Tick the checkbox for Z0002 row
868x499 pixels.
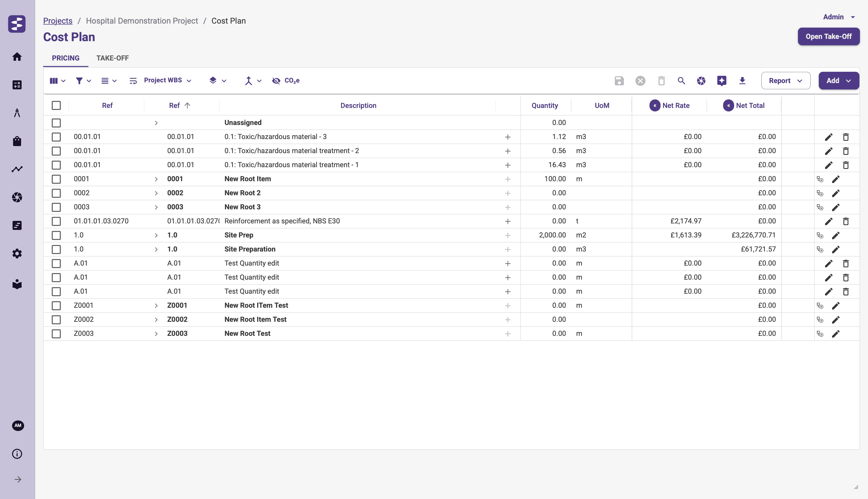[x=56, y=320]
